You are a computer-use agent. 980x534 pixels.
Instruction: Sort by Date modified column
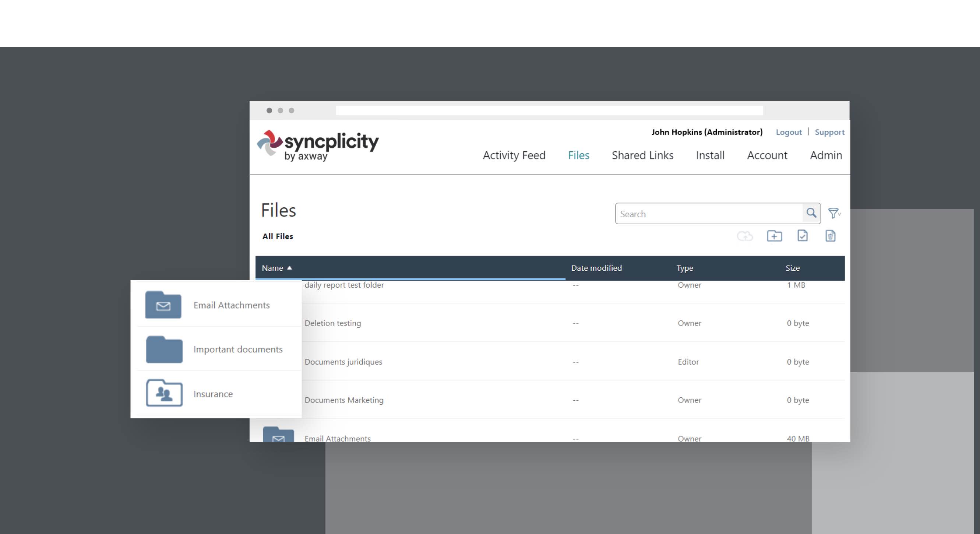(x=596, y=268)
